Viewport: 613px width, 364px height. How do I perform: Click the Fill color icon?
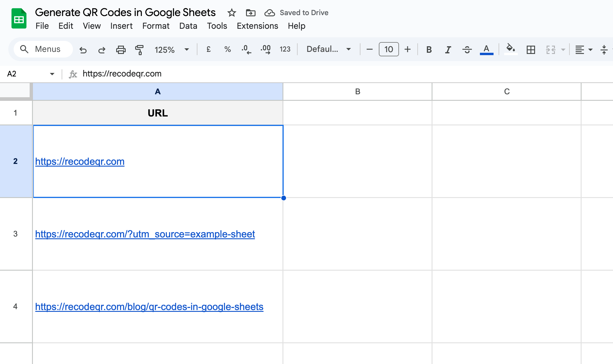pos(510,50)
